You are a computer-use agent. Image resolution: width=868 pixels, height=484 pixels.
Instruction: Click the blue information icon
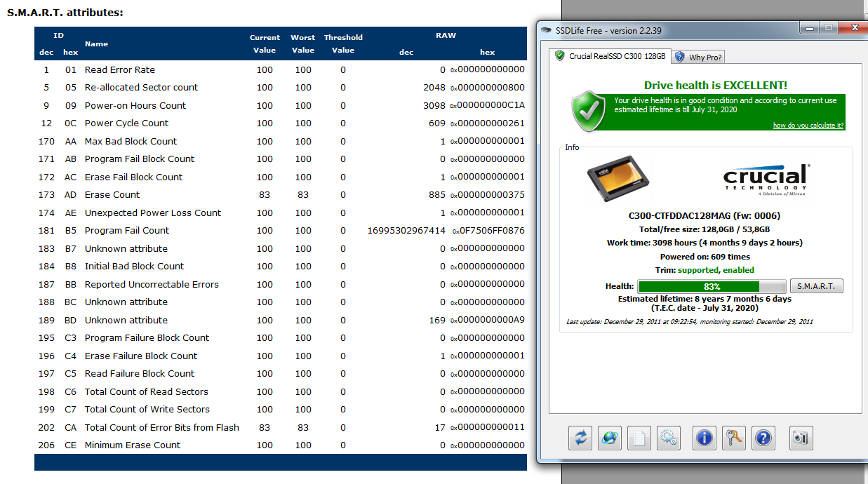pyautogui.click(x=704, y=438)
